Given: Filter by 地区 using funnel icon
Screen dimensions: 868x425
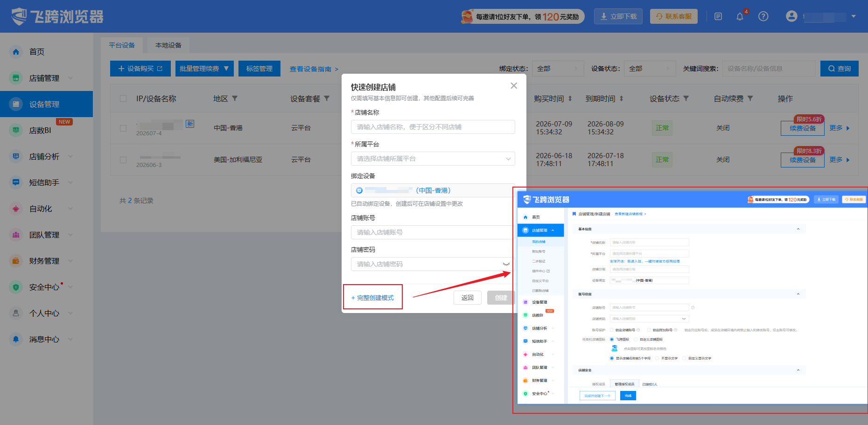Looking at the screenshot, I should 235,98.
